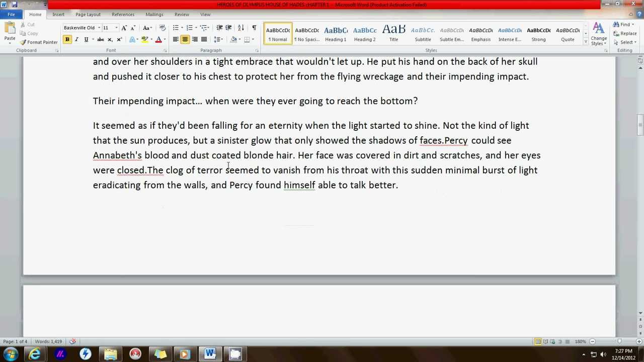Apply strikethrough formatting

point(100,39)
